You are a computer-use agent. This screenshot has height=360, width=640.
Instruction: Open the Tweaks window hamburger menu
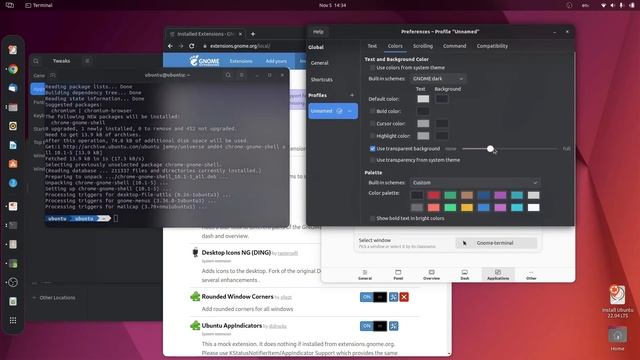87,61
